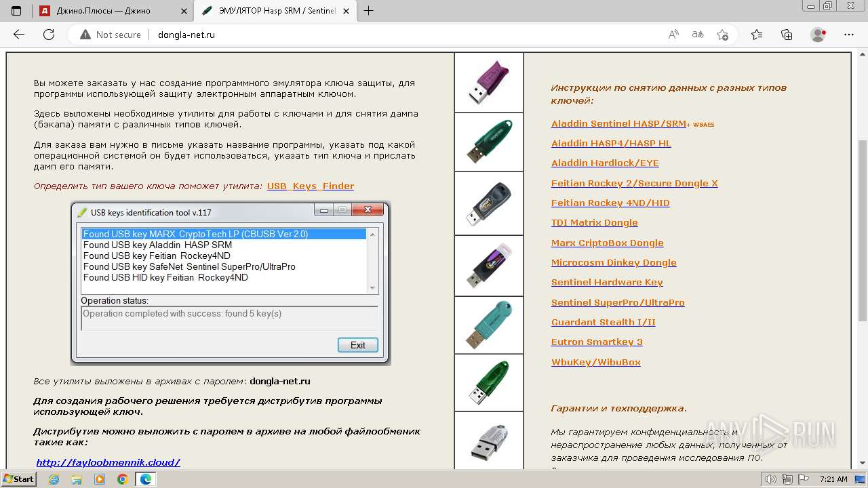The width and height of the screenshot is (868, 488).
Task: Click the black-and-white capped dongle image
Action: tap(489, 266)
